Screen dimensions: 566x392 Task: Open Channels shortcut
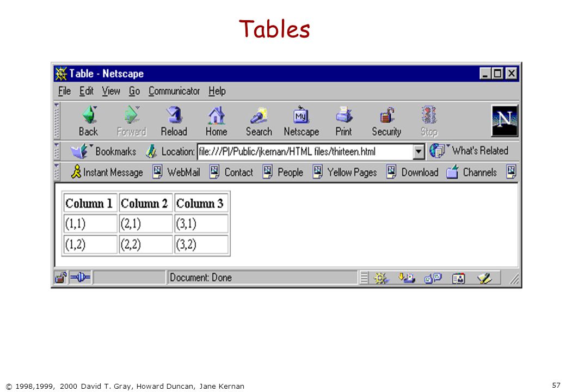(471, 172)
